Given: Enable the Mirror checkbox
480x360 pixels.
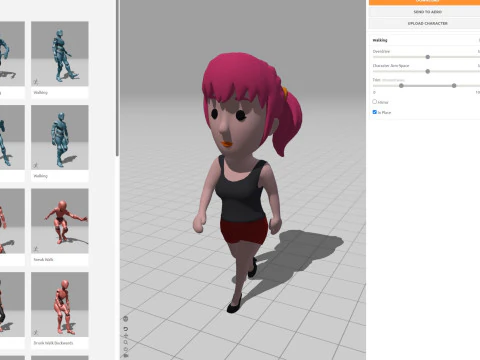Looking at the screenshot, I should (x=375, y=102).
